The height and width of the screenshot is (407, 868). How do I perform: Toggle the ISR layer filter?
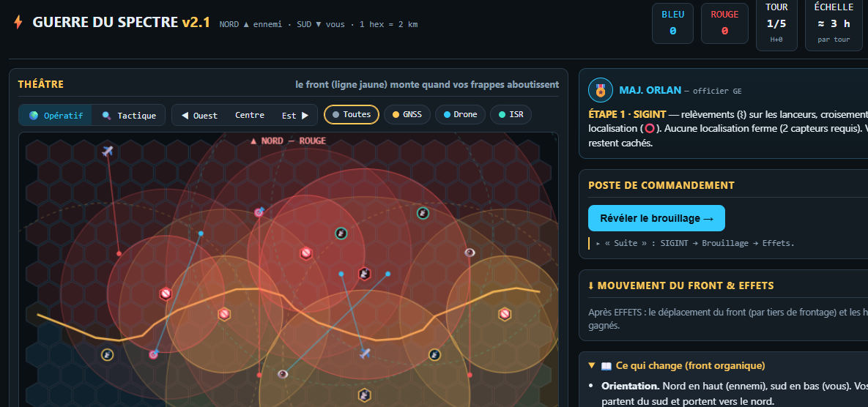pos(511,114)
